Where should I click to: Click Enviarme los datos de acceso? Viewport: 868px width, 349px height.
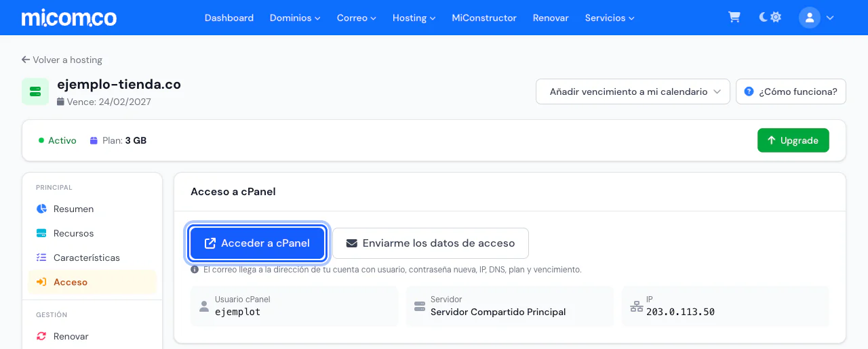431,243
